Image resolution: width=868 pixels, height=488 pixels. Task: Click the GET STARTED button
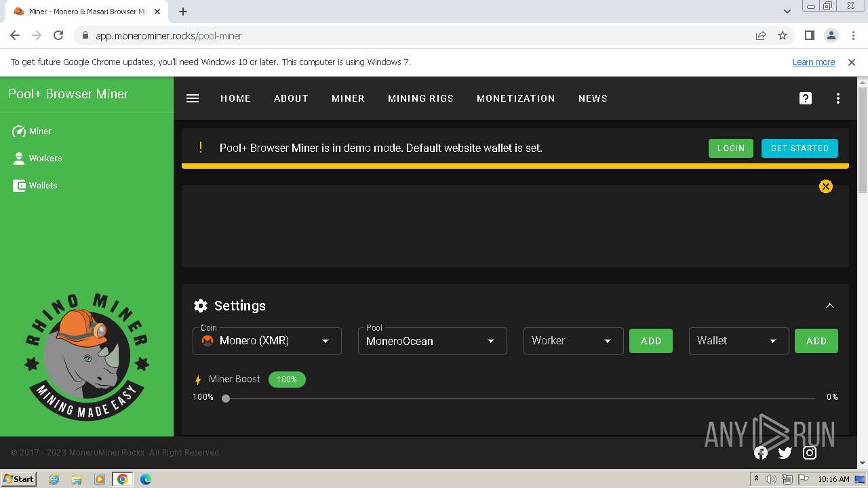[800, 148]
